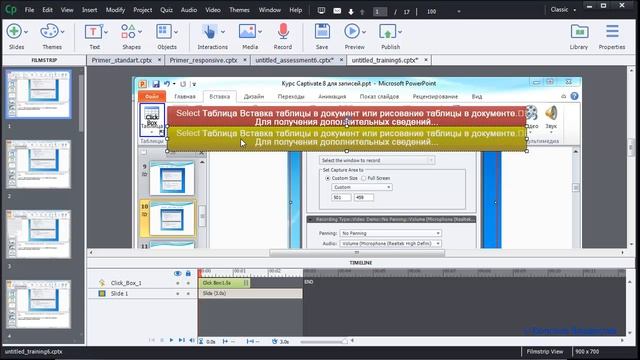Open the Properties panel
This screenshot has height=360, width=640.
612,31
